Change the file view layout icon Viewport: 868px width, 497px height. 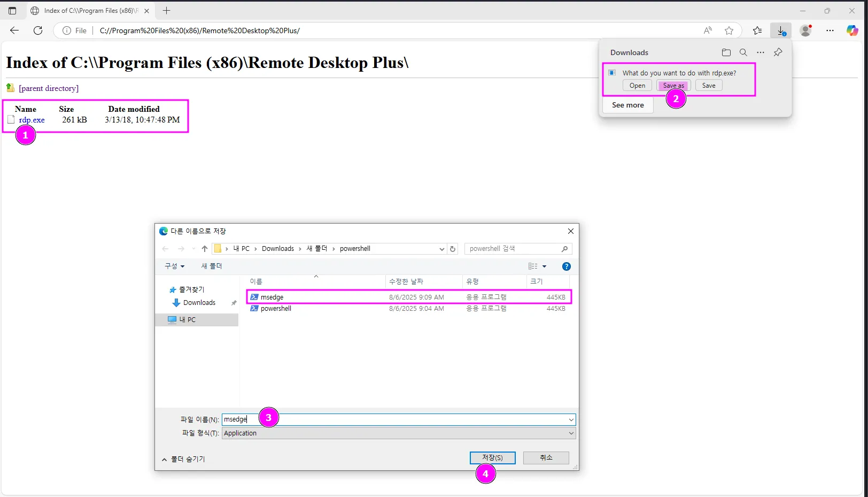[533, 266]
